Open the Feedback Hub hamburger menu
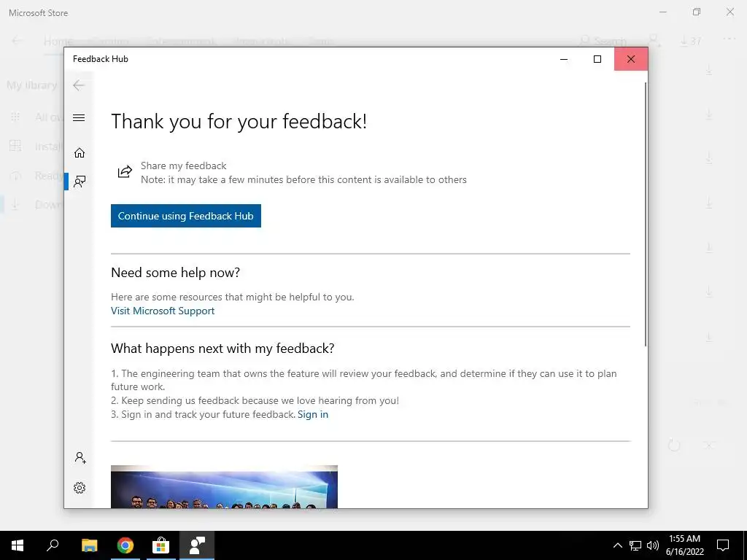747x560 pixels. [x=79, y=117]
